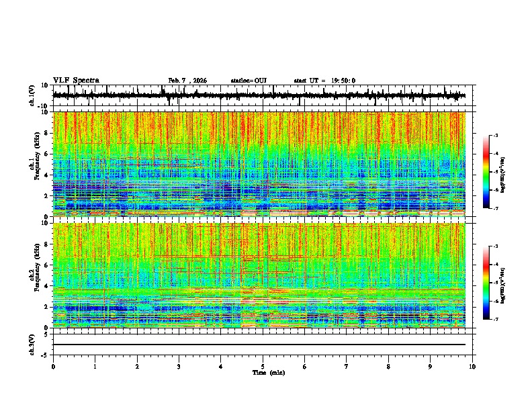Click the time axis tick label "9"

[430, 367]
